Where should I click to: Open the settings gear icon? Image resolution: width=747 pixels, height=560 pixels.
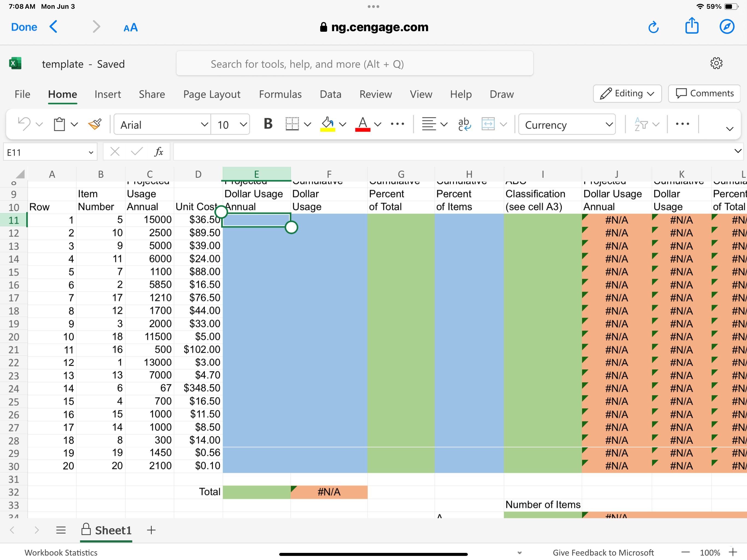(x=716, y=63)
